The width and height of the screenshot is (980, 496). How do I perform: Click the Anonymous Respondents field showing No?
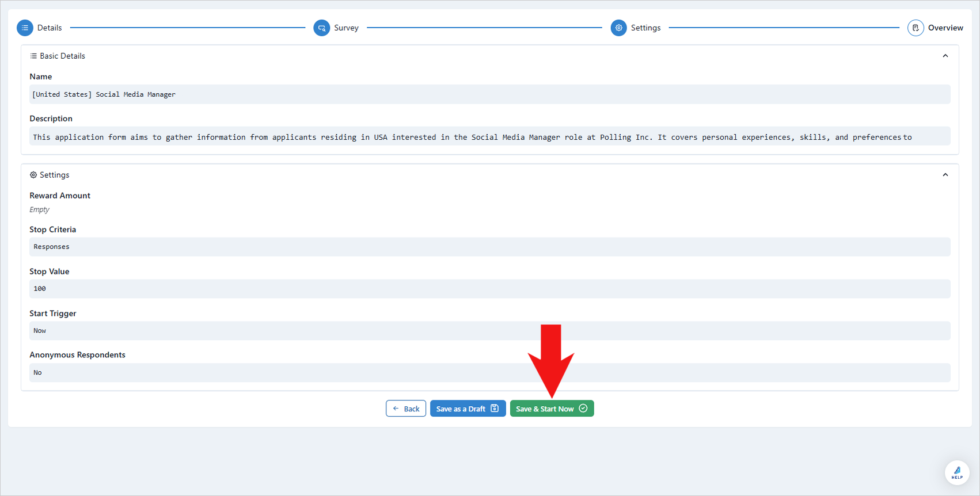pos(490,373)
